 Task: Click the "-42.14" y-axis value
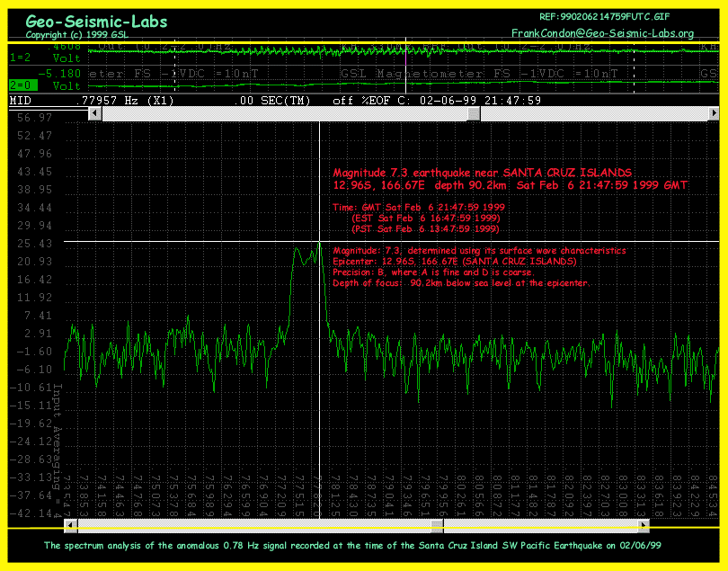(31, 513)
